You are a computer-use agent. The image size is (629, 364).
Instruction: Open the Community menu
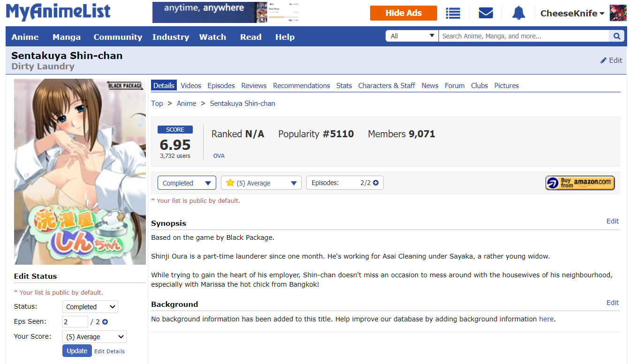118,37
